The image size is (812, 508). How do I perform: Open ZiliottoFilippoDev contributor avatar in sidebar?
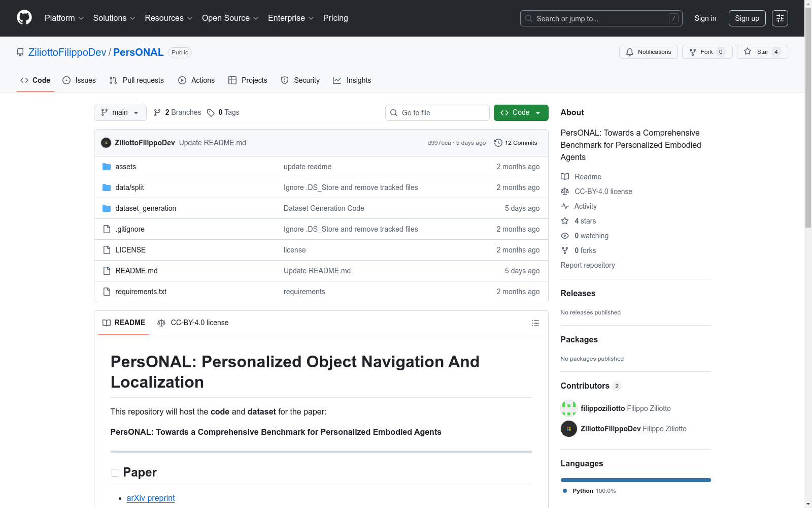[569, 429]
